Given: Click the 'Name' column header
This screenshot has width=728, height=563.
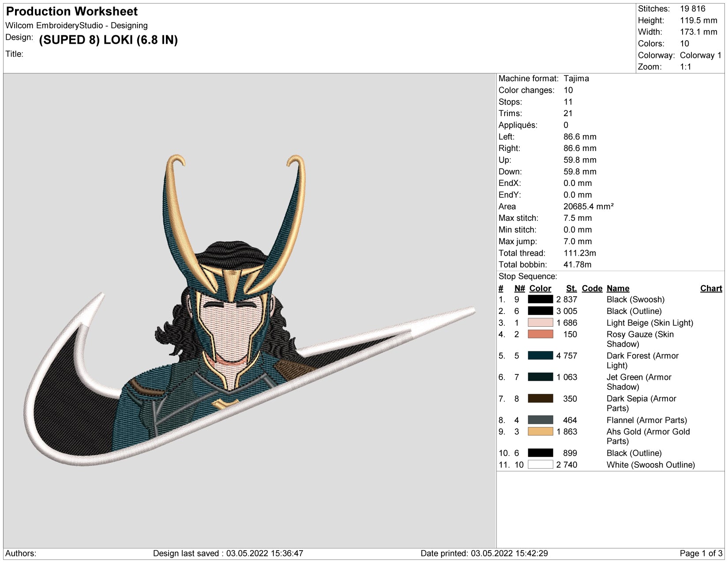Looking at the screenshot, I should tap(618, 288).
